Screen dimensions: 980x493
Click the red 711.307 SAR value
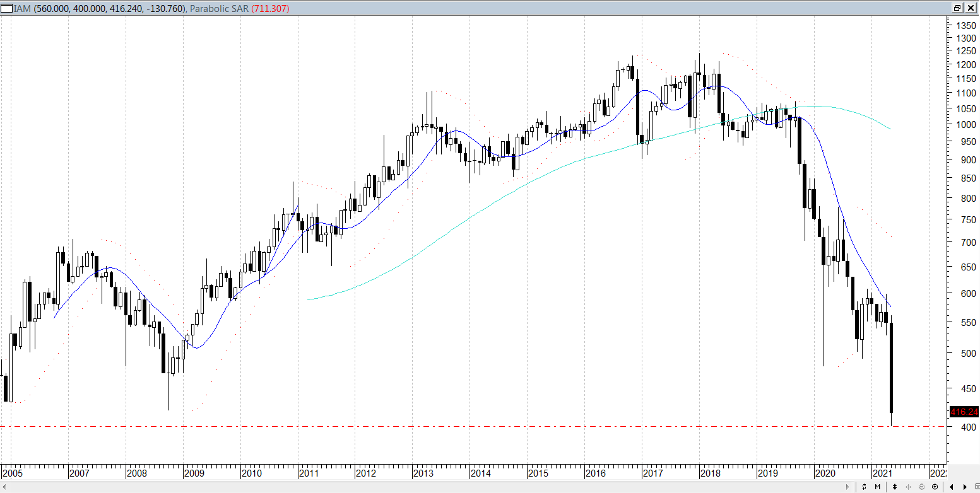(270, 9)
